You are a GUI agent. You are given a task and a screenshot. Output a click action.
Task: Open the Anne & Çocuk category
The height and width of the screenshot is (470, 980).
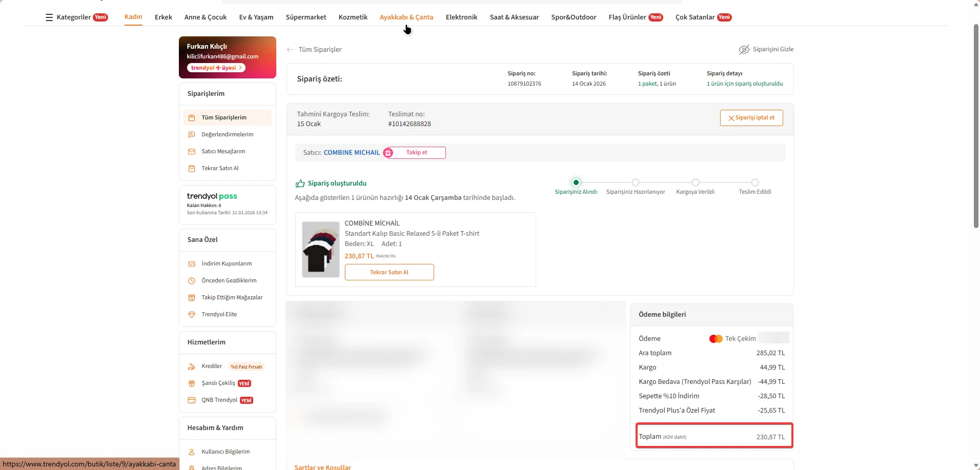coord(206,17)
